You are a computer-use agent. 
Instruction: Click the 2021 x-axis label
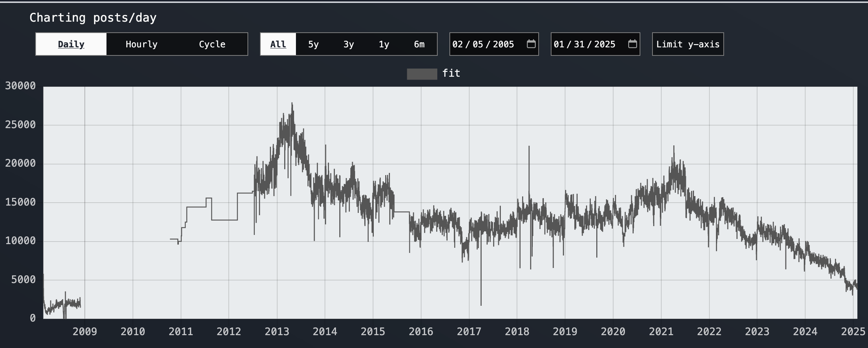[x=661, y=332]
